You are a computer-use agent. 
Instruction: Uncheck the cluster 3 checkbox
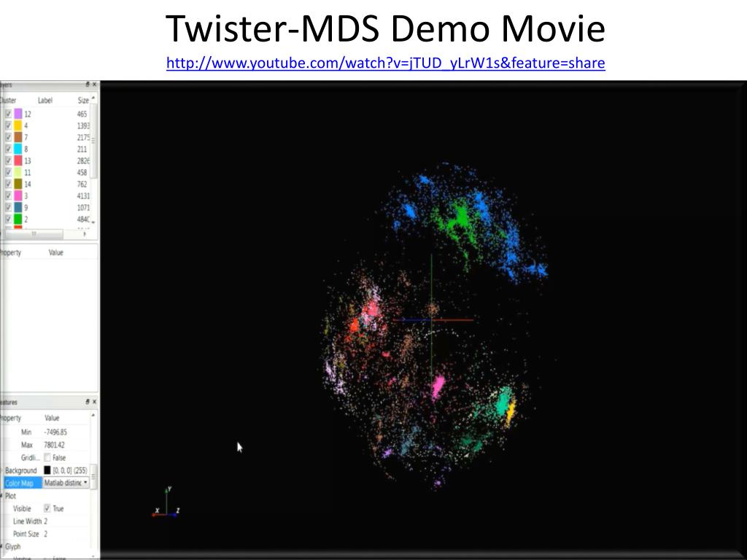point(9,195)
